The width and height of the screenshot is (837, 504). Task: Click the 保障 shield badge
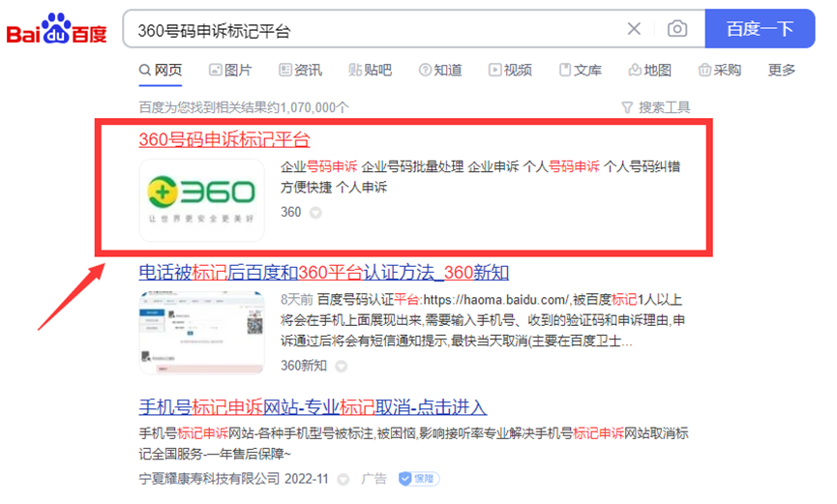(x=419, y=479)
